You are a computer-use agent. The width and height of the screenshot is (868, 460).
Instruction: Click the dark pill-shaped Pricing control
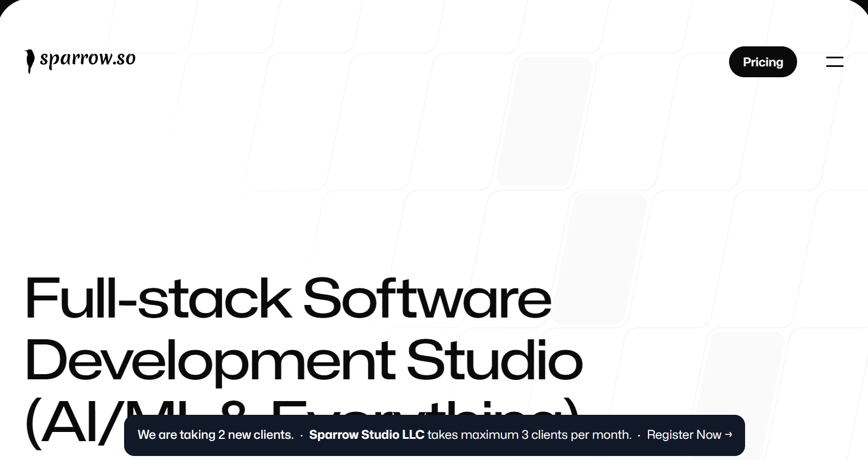(x=763, y=61)
